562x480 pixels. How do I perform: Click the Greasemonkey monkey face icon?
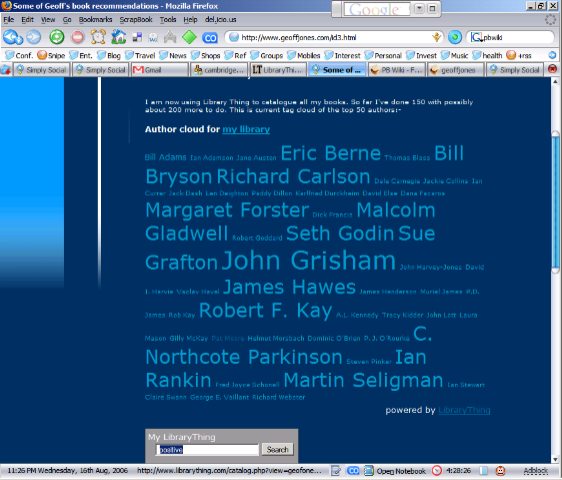(x=500, y=470)
